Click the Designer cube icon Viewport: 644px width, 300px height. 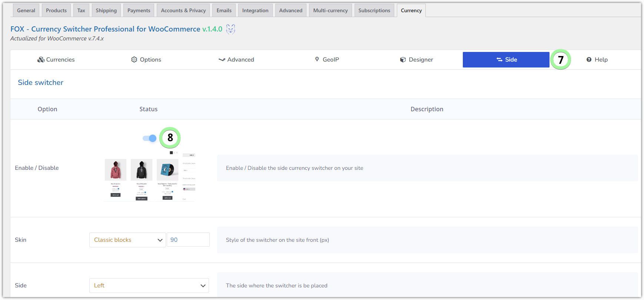pos(403,60)
